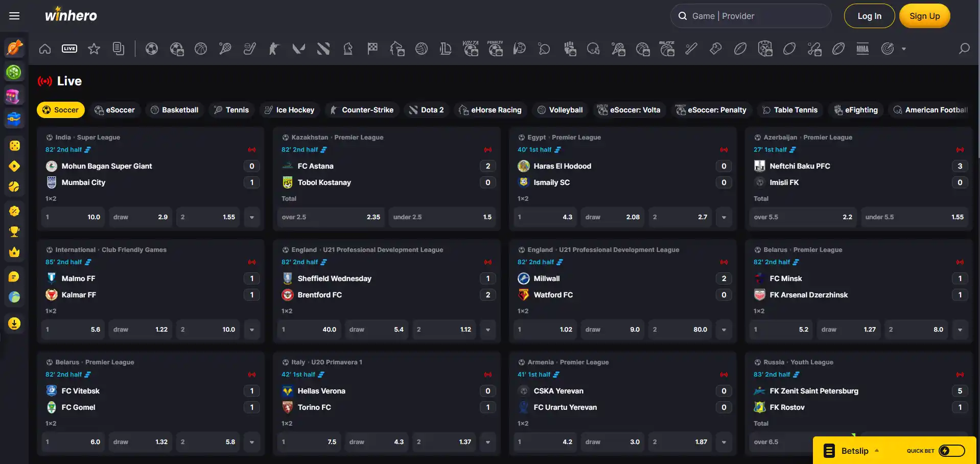Open the chat bubble icon in sidebar
This screenshot has height=464, width=980.
14,276
